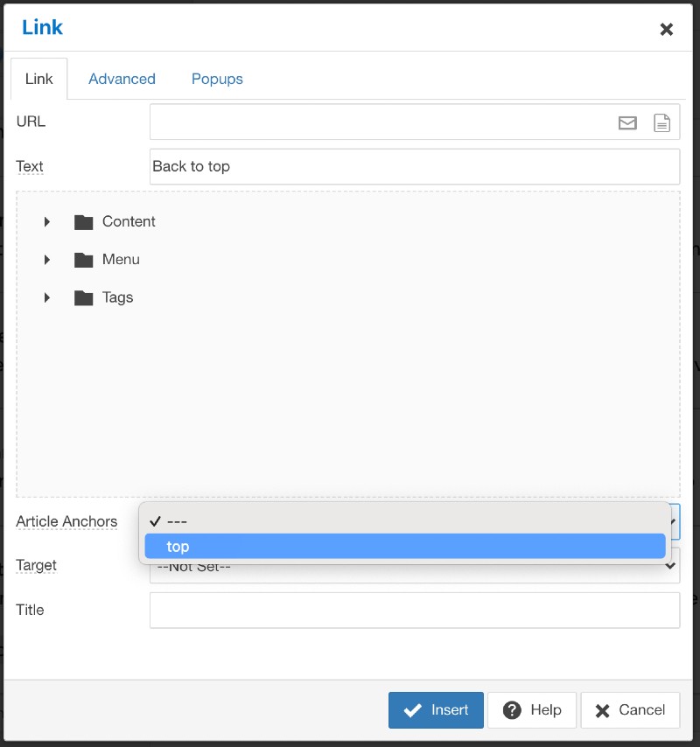Close the Link dialog with X
700x747 pixels.
(x=666, y=30)
